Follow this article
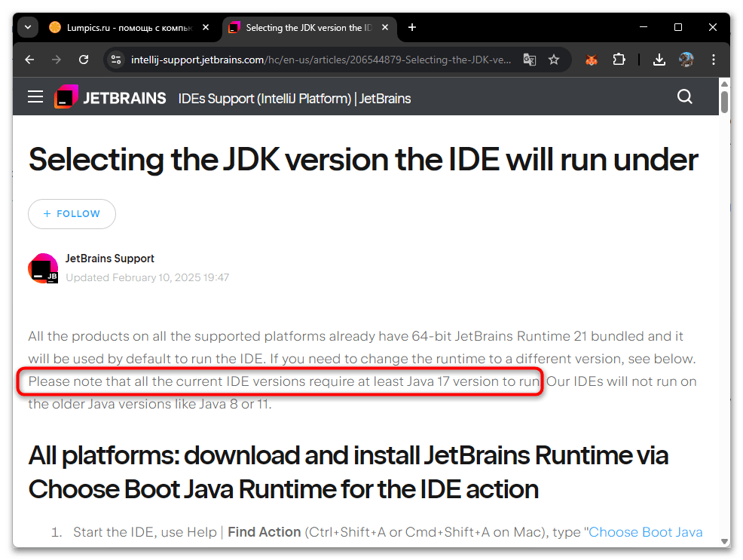 tap(72, 213)
